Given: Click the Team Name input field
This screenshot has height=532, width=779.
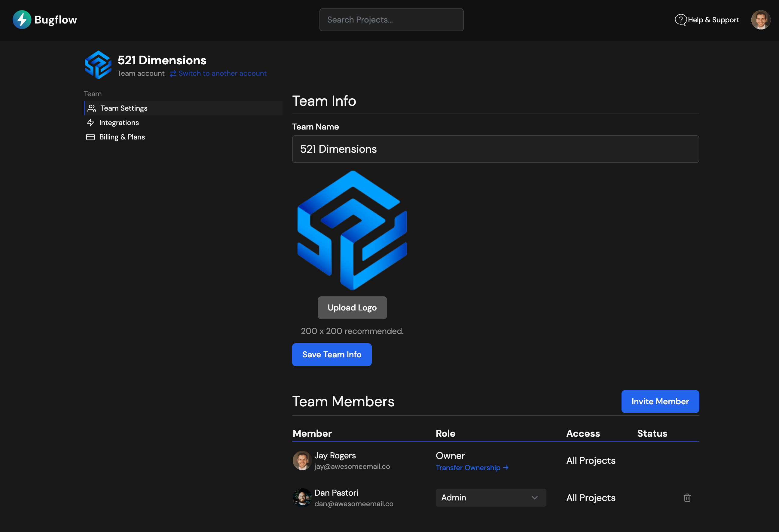Looking at the screenshot, I should [495, 149].
